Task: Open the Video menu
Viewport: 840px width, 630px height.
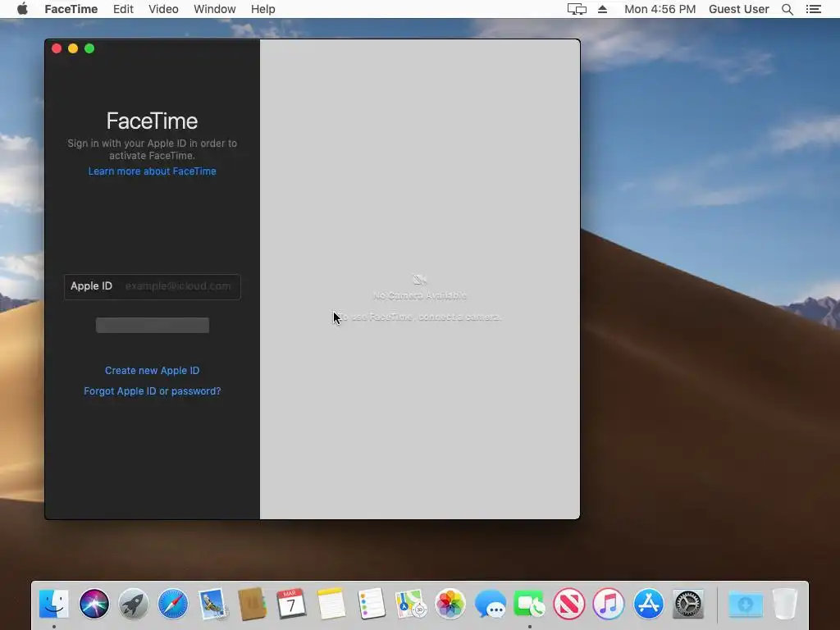Action: tap(163, 9)
